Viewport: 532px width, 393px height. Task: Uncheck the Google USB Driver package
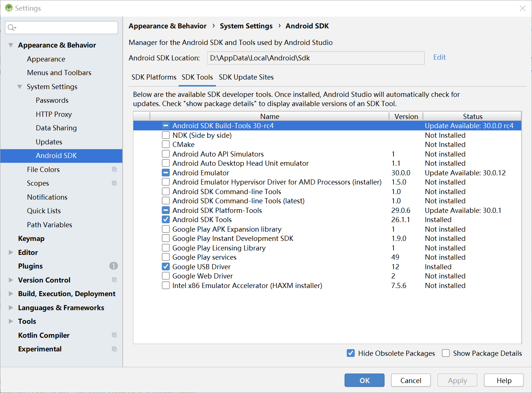click(x=166, y=266)
